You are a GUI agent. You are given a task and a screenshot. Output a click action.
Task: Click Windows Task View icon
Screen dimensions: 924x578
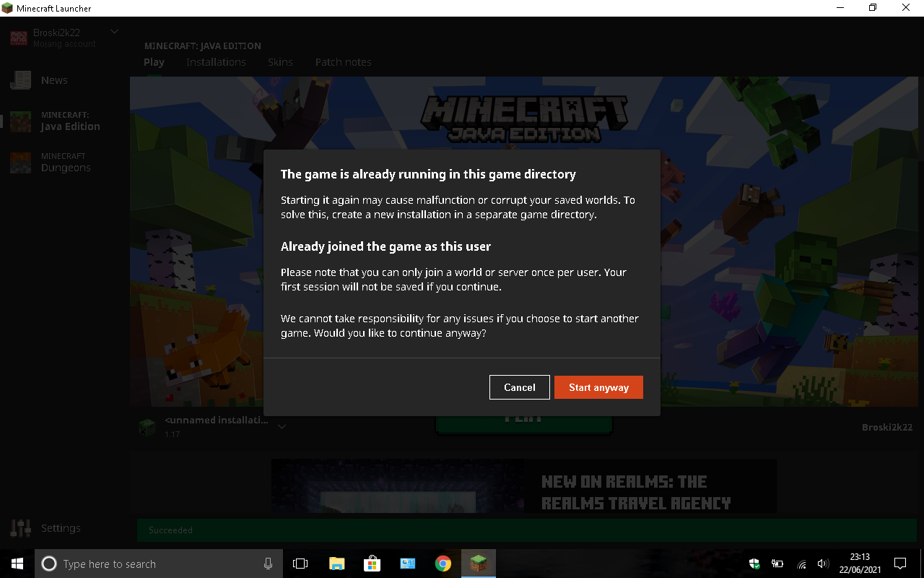(x=300, y=564)
